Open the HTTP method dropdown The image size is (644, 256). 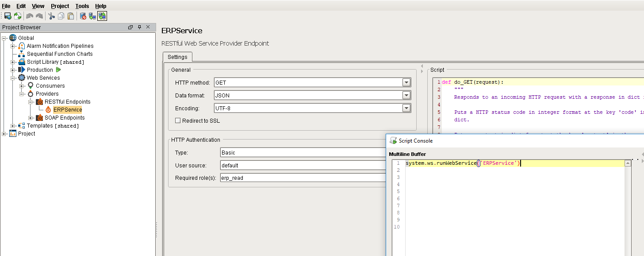coord(406,82)
